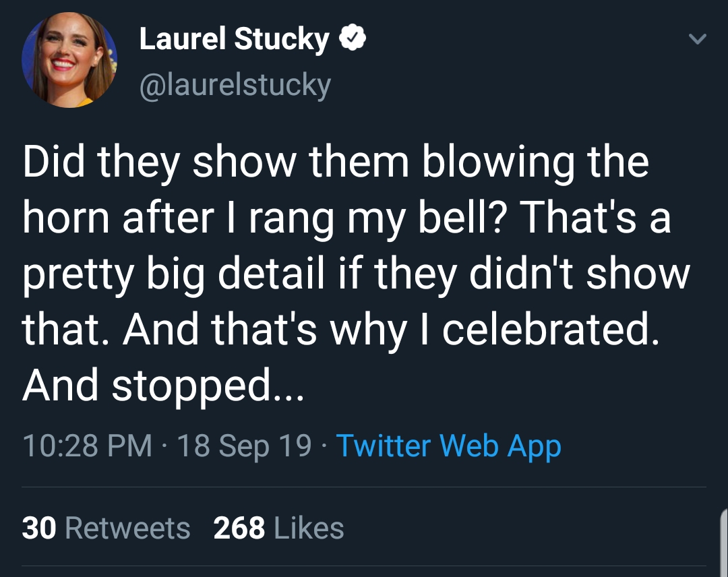Click the word 'Likes' label

click(309, 528)
